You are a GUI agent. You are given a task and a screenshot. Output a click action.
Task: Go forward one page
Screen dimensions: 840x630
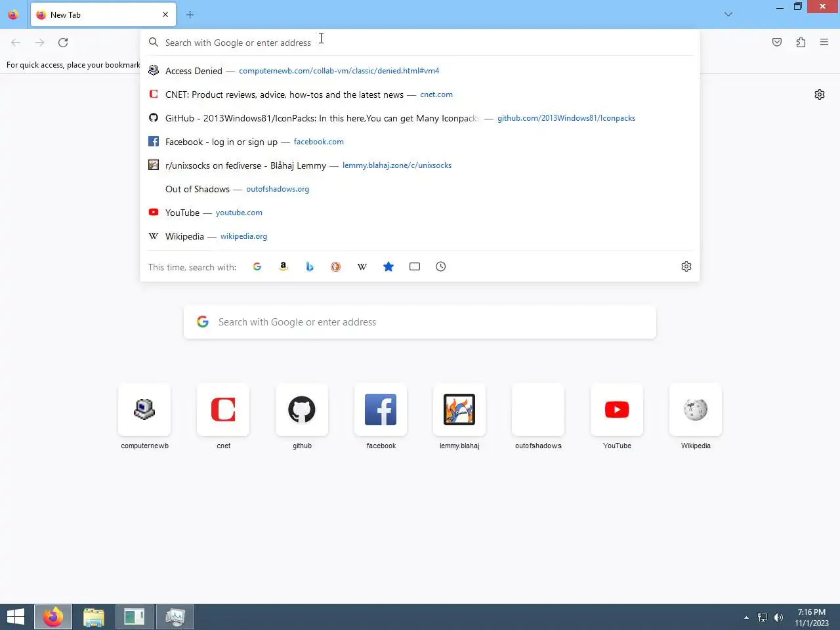pyautogui.click(x=39, y=42)
